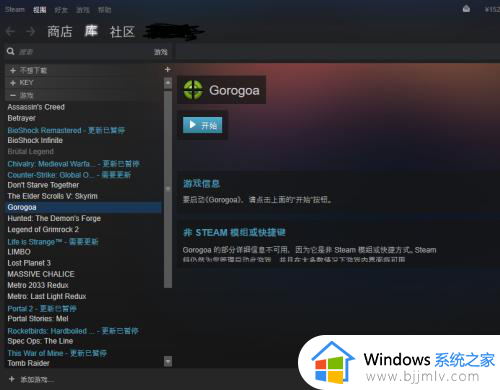Select MASSIVE CHALICE
The width and height of the screenshot is (500, 390).
(x=41, y=274)
